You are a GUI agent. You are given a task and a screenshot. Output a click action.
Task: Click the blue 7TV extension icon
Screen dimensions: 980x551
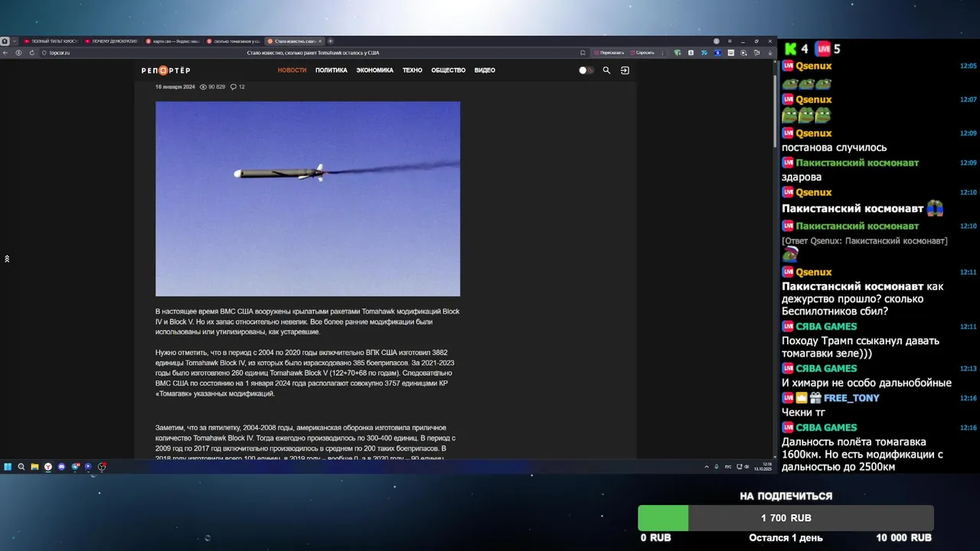[x=704, y=53]
